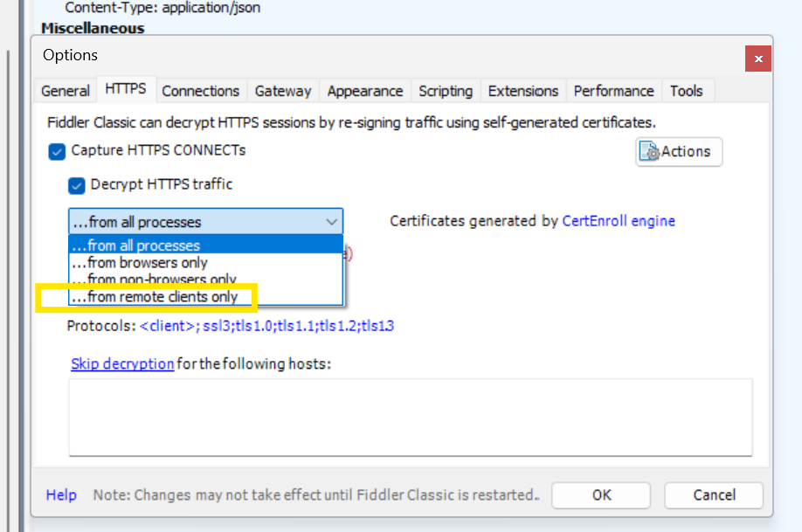Close the Options dialog
802x532 pixels.
coord(758,59)
